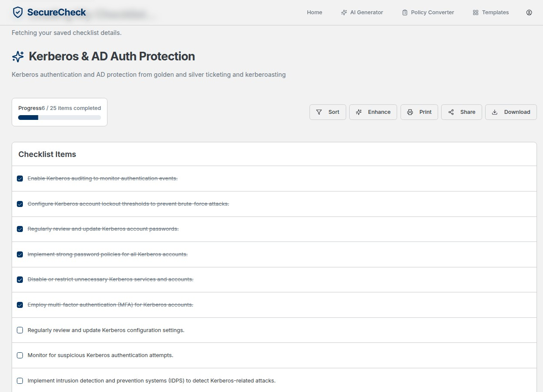Viewport: 543px width, 392px height.
Task: Uncheck the multi-factor authentication (MFA) item
Action: click(20, 305)
